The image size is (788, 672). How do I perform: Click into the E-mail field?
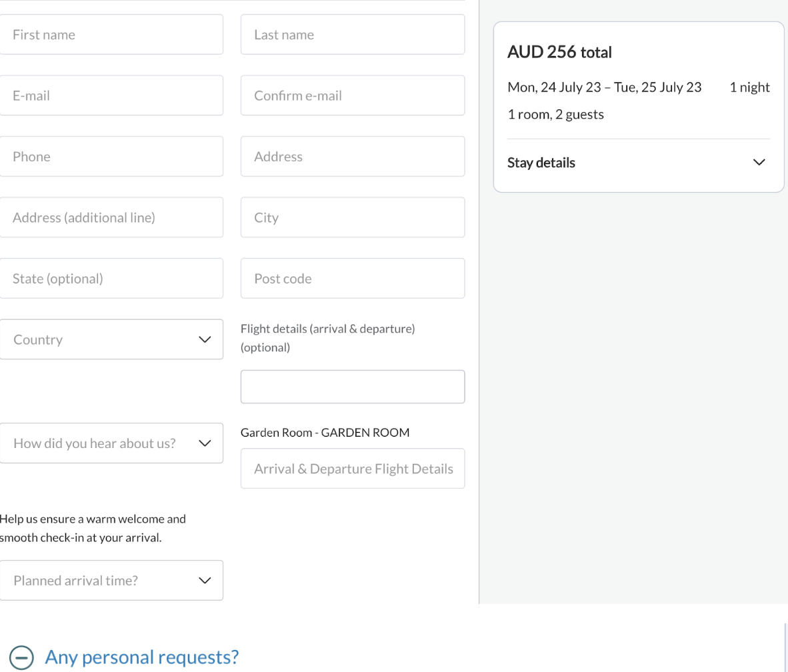coord(111,95)
